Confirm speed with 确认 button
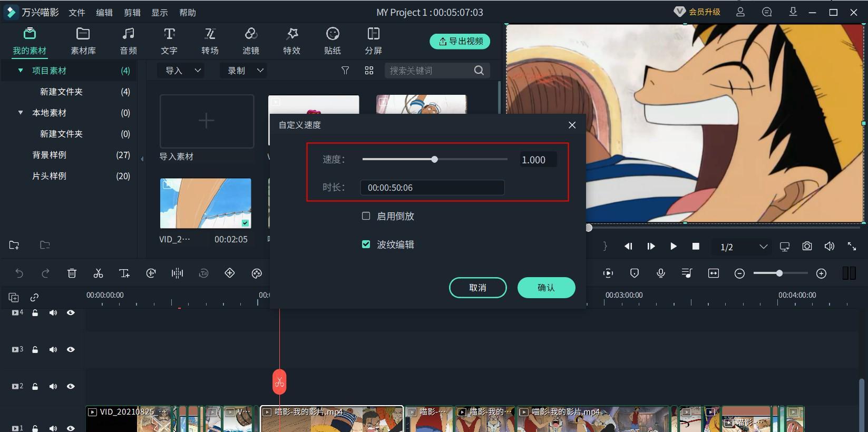This screenshot has width=868, height=432. tap(546, 288)
